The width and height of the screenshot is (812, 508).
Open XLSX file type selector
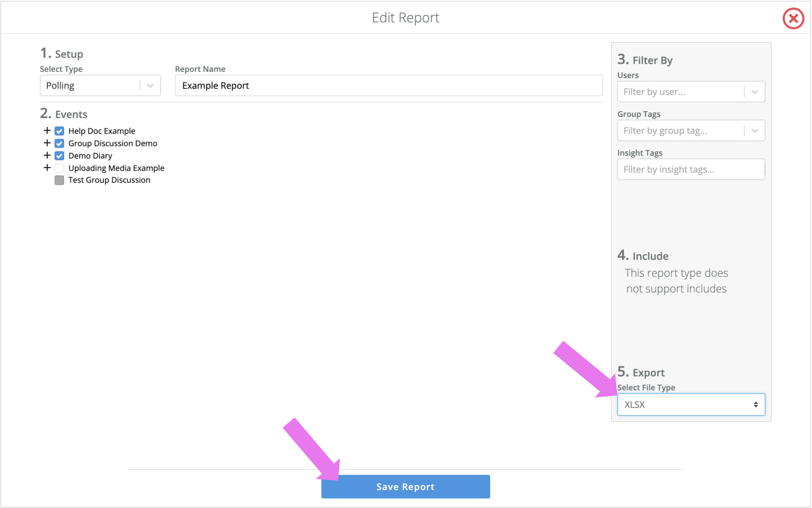(691, 404)
